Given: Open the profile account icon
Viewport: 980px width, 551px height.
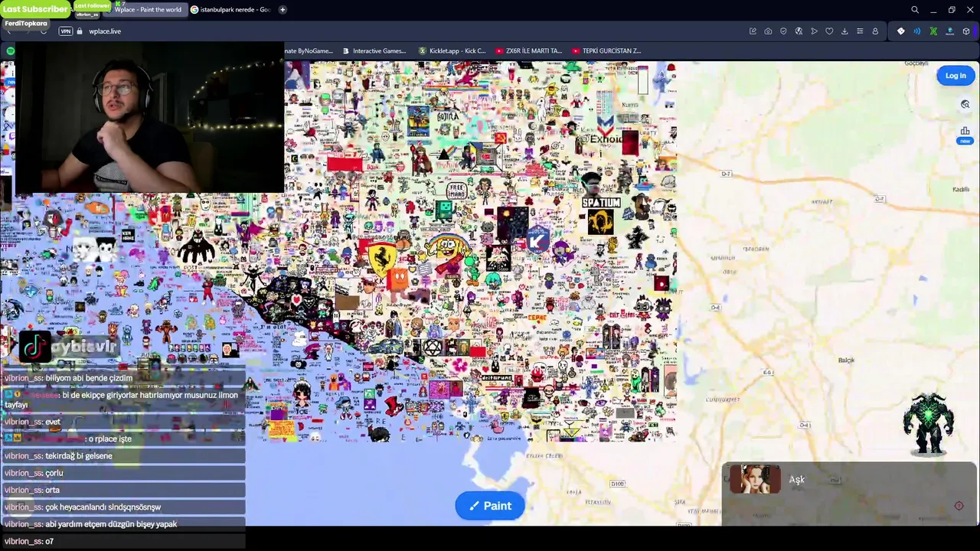Looking at the screenshot, I should 875,31.
